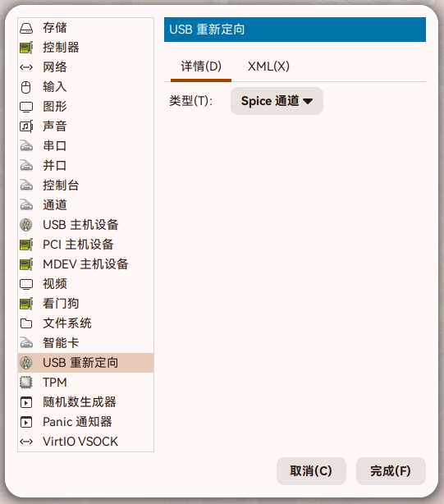Select the 文件系统 folder icon

pyautogui.click(x=26, y=323)
